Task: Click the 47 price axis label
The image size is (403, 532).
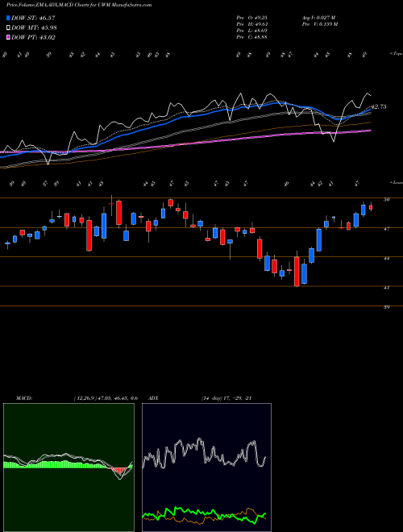Action: tap(386, 230)
